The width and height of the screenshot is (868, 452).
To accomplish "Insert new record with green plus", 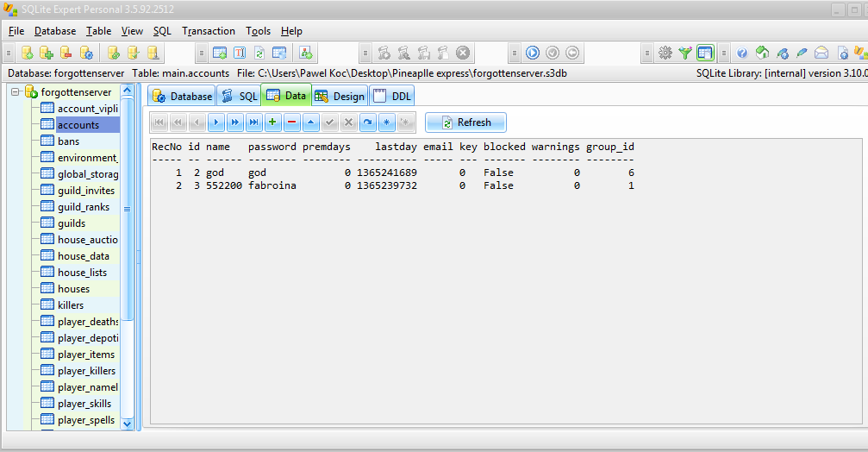I will (x=272, y=122).
